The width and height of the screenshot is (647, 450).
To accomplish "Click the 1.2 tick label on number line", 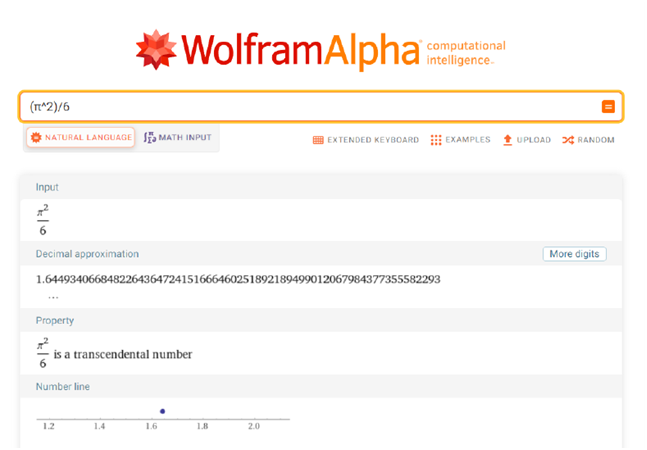I will pyautogui.click(x=49, y=426).
